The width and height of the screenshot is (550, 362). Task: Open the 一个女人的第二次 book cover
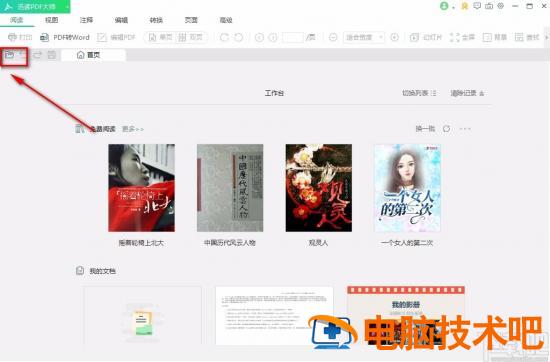[x=407, y=188]
